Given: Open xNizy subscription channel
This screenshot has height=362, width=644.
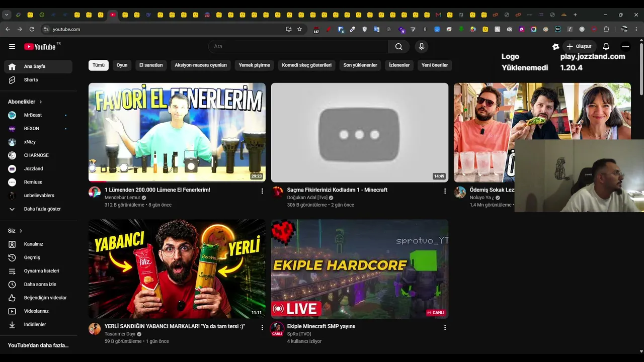Looking at the screenshot, I should tap(38, 142).
